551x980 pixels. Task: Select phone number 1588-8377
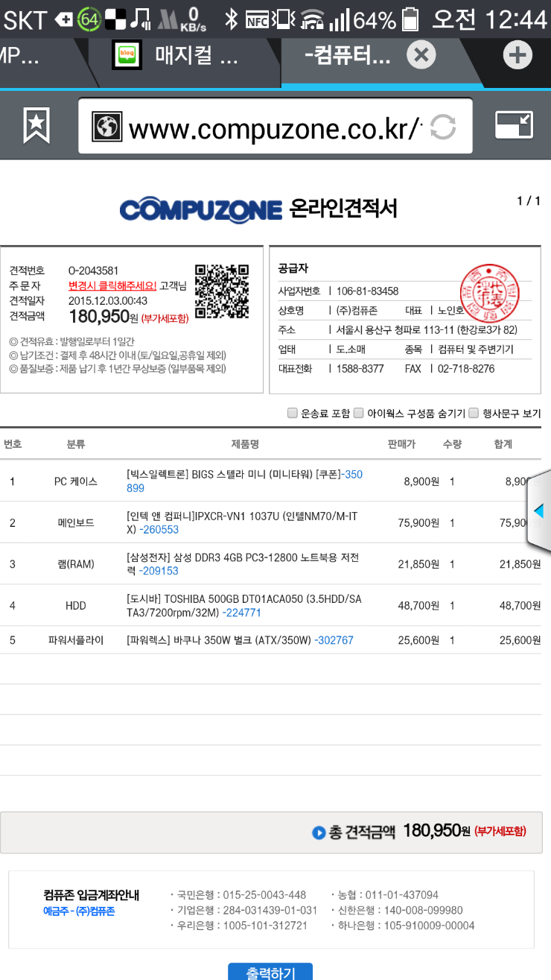point(360,369)
